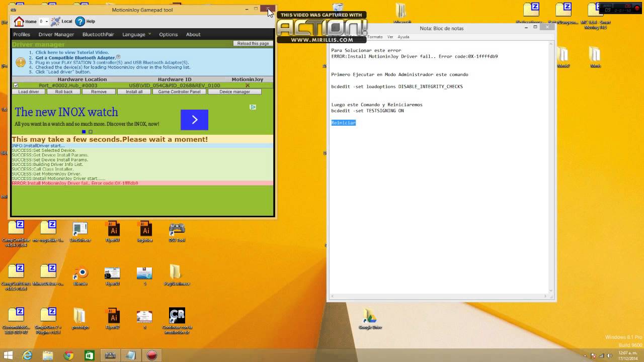Click the Roll back button
The height and width of the screenshot is (362, 644).
pyautogui.click(x=64, y=92)
